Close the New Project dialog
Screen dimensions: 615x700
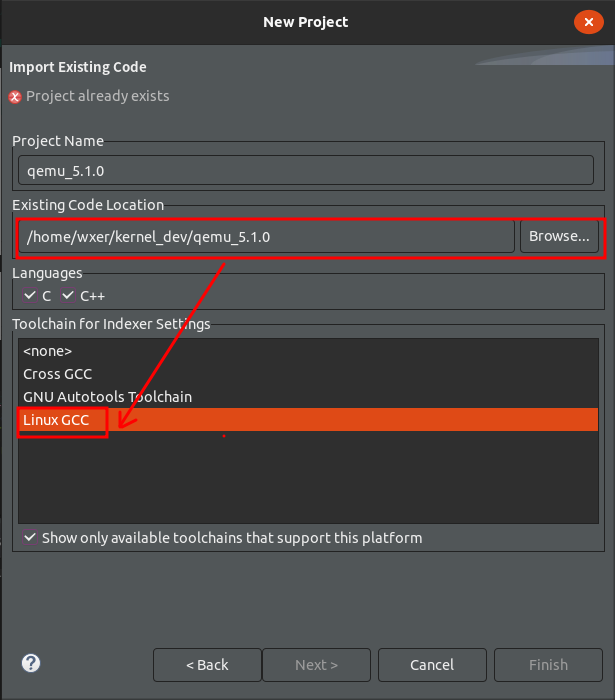pyautogui.click(x=589, y=22)
